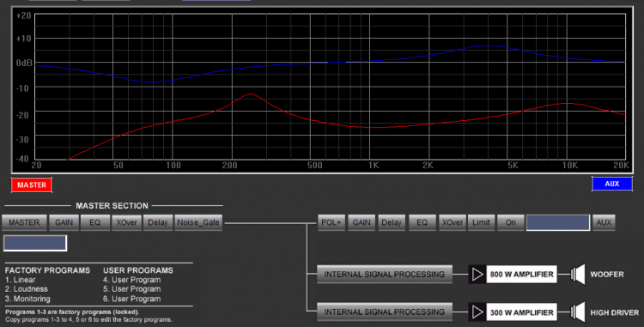The height and width of the screenshot is (327, 644).
Task: Select factory program 1. Linear
Action: pos(20,280)
